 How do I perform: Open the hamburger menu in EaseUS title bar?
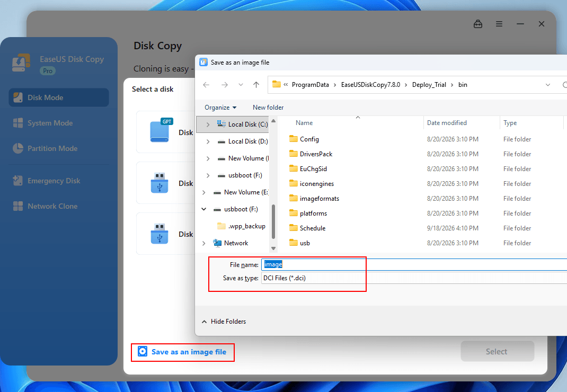click(499, 24)
